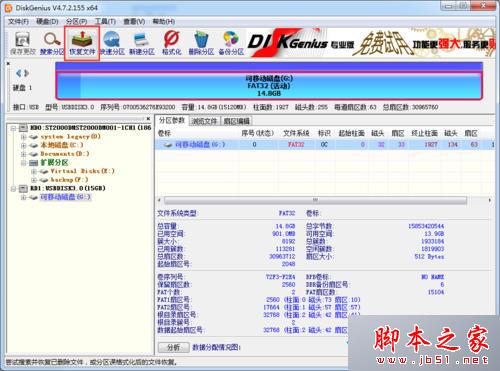Select Documents D: in tree
This screenshot has width=500, height=371.
65,154
